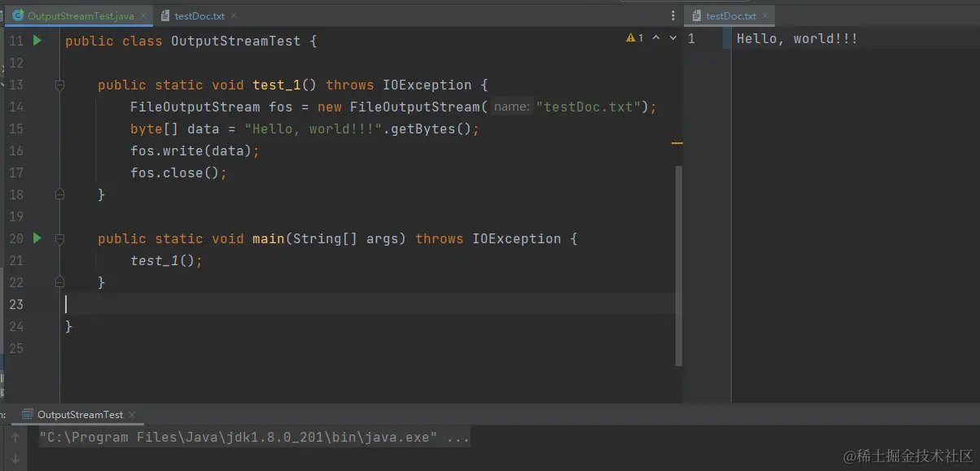This screenshot has width=980, height=471.
Task: Close the OutputStreamTest run tab
Action: [x=132, y=414]
